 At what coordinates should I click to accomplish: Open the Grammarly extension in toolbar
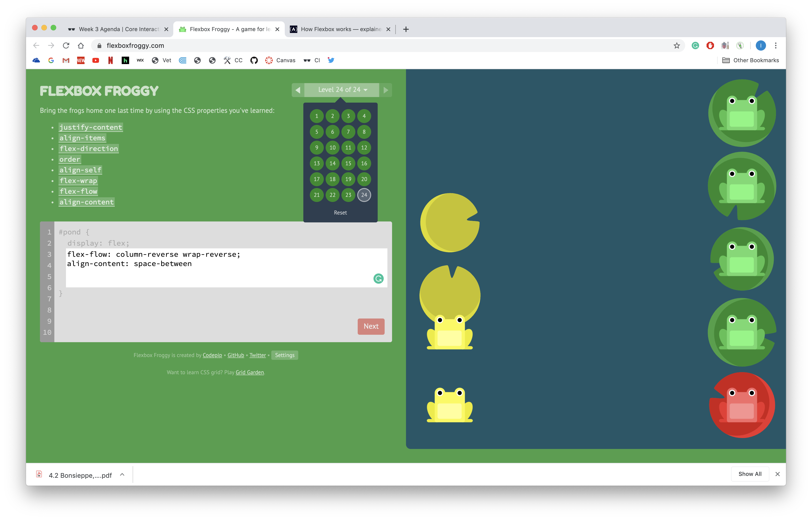695,45
